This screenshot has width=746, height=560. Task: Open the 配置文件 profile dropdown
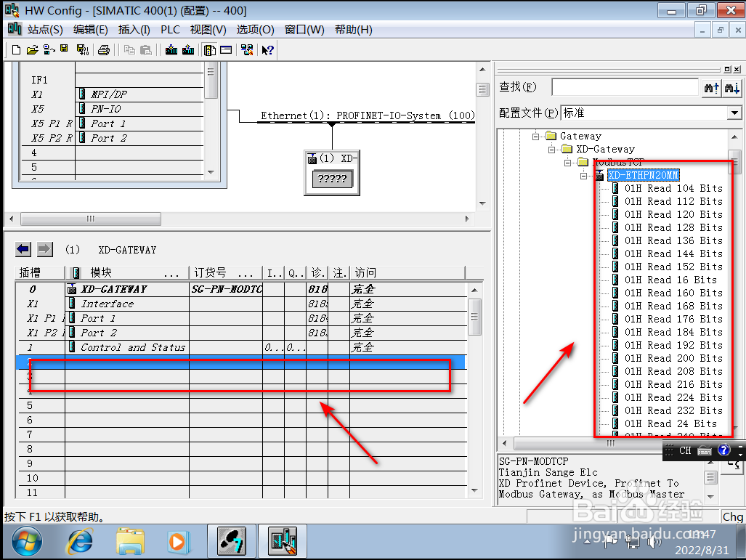click(734, 113)
